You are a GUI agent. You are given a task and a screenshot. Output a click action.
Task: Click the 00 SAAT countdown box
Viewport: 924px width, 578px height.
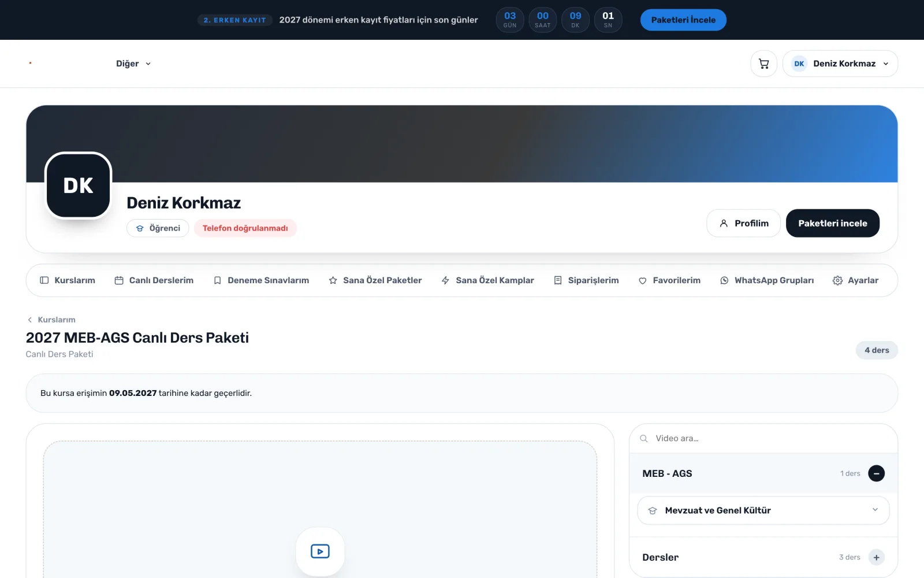543,20
